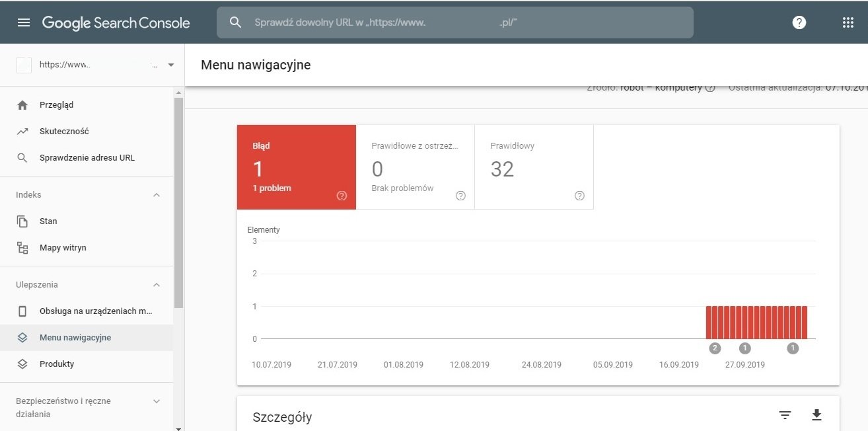Open the Google apps grid

(849, 22)
